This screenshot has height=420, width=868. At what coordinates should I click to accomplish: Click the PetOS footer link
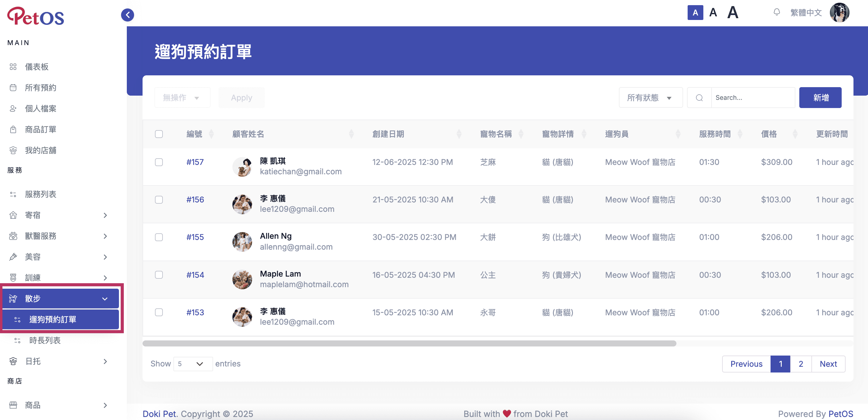(841, 414)
